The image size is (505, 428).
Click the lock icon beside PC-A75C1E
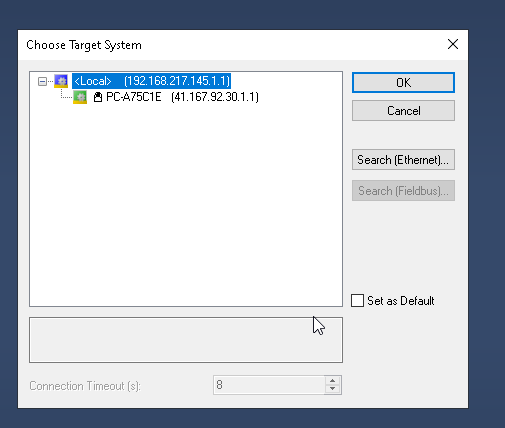coord(98,97)
